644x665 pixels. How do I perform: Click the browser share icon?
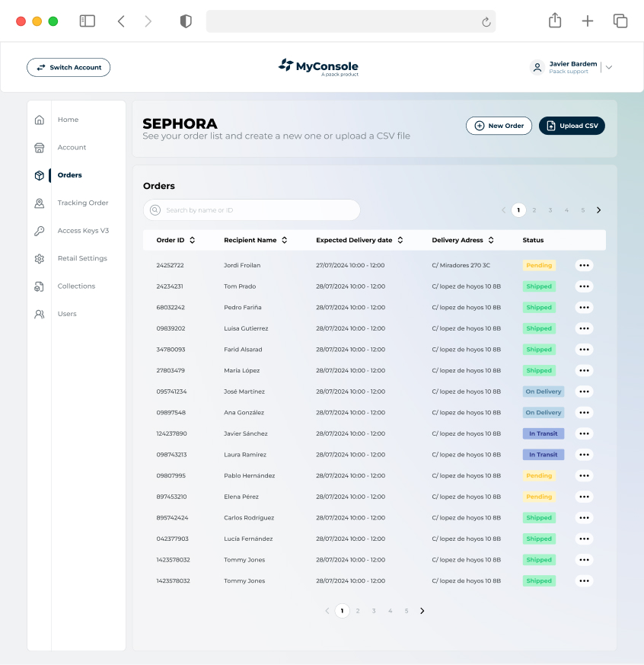tap(555, 21)
